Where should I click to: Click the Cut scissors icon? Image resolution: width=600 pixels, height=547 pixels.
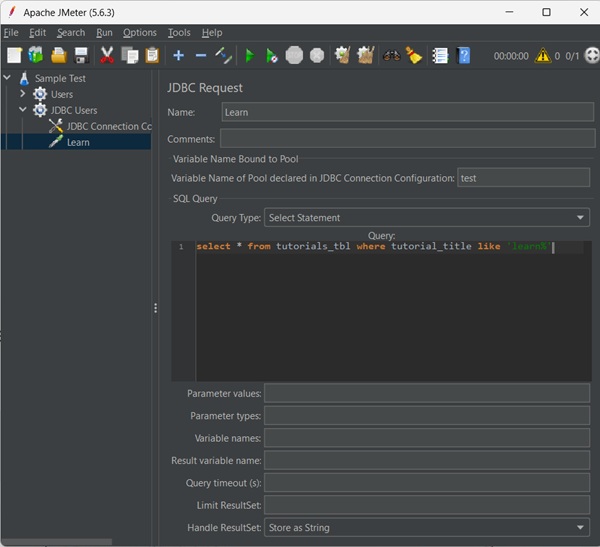click(x=107, y=56)
